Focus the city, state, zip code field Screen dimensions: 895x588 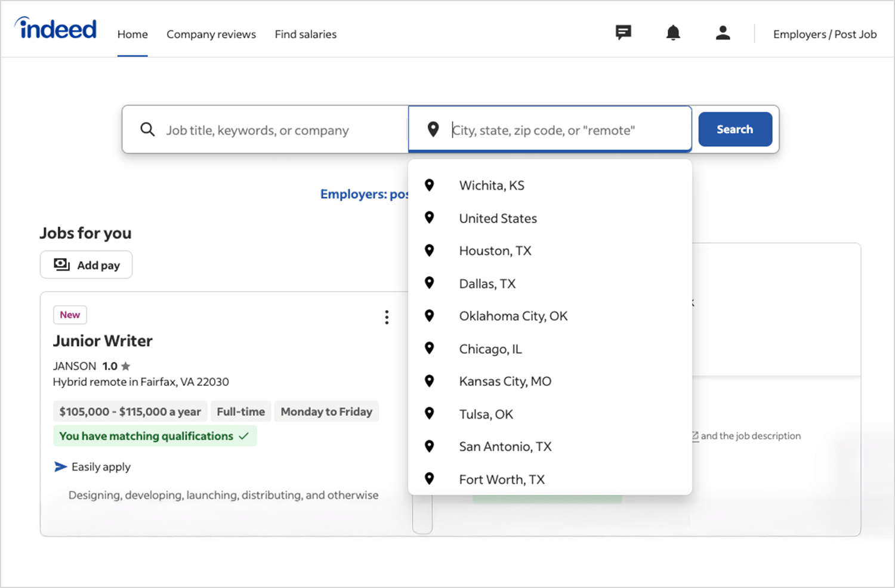pyautogui.click(x=550, y=129)
